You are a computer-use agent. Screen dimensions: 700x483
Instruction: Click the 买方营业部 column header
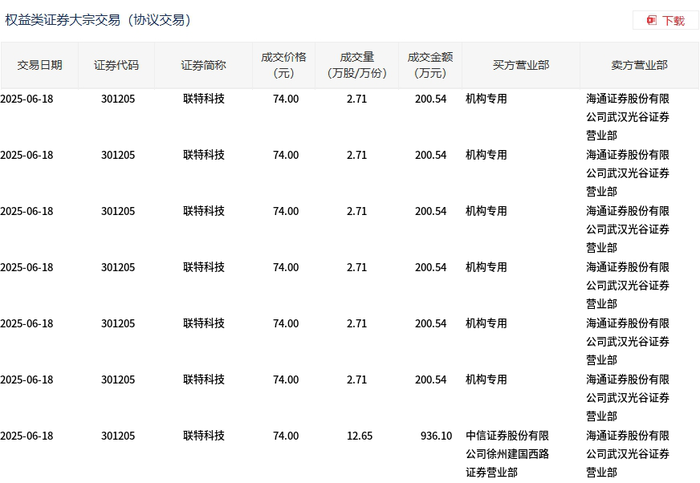click(521, 65)
